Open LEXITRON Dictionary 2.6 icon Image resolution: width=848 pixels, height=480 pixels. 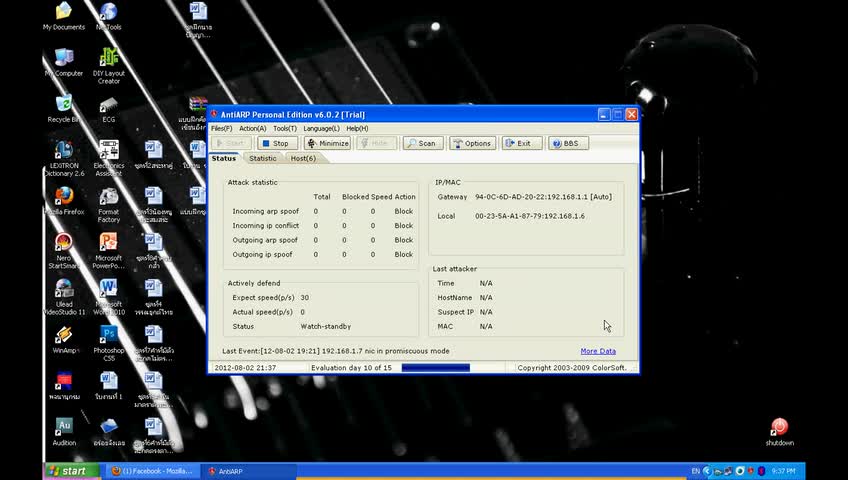(64, 158)
